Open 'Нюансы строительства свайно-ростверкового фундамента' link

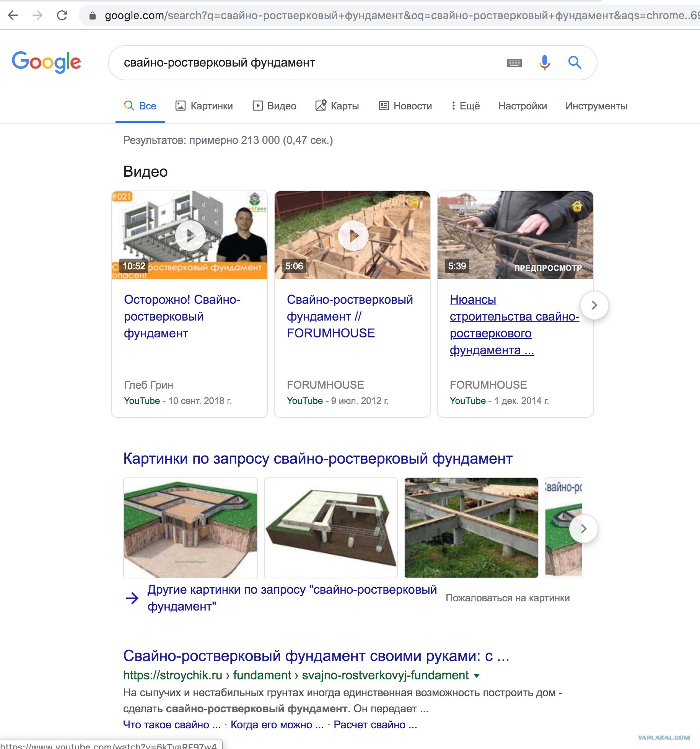tap(514, 325)
